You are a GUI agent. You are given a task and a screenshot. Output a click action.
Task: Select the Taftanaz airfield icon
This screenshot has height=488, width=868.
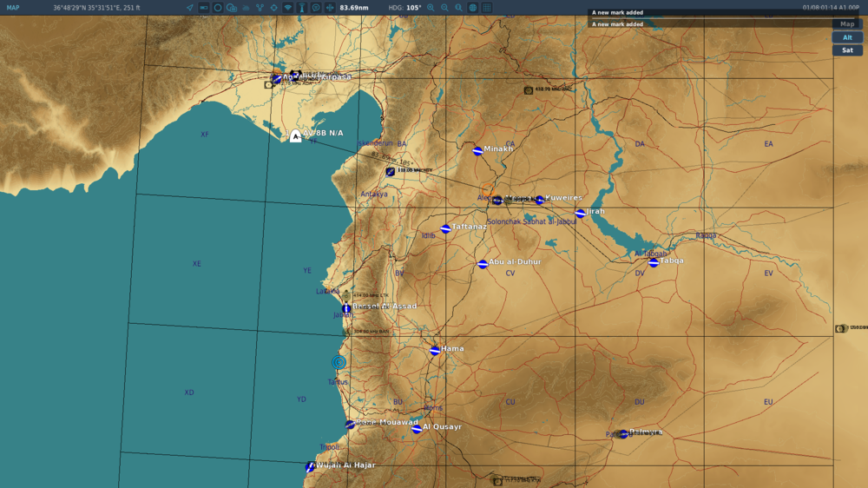[445, 228]
